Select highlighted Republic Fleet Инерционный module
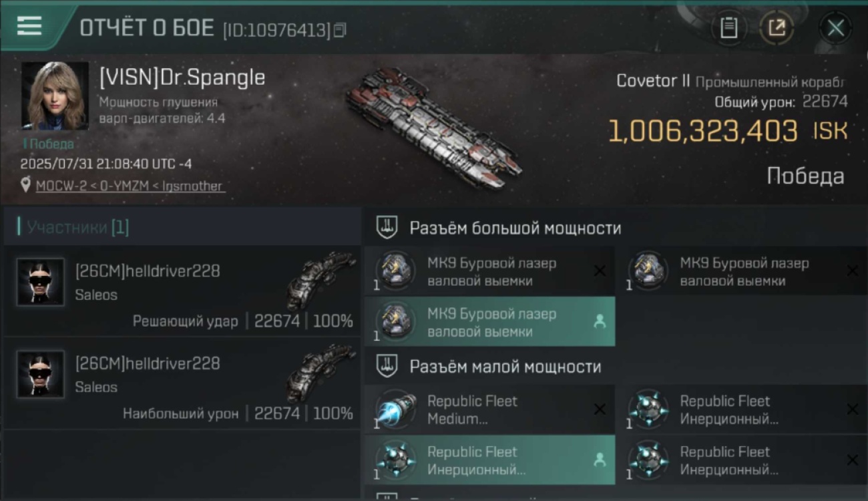The image size is (868, 501). [x=489, y=460]
